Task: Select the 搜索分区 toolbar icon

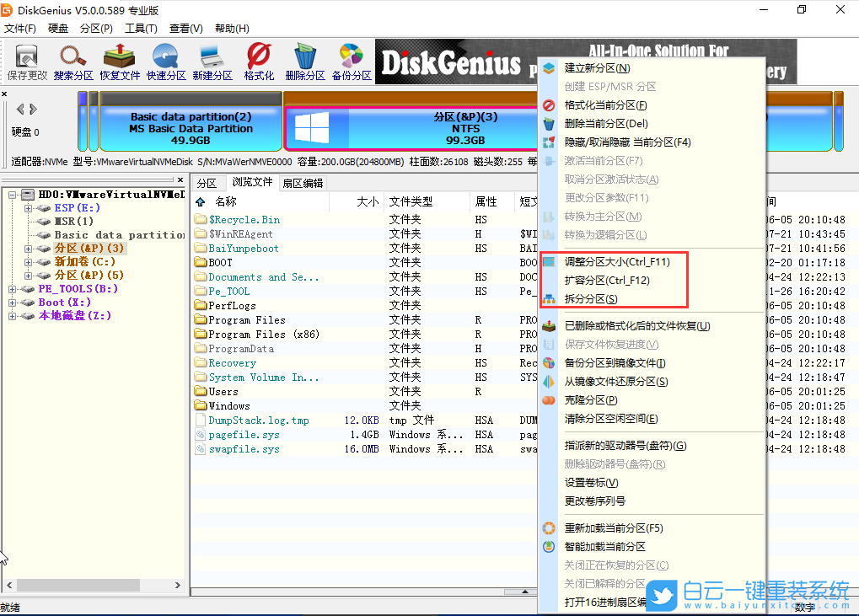Action: 72,59
